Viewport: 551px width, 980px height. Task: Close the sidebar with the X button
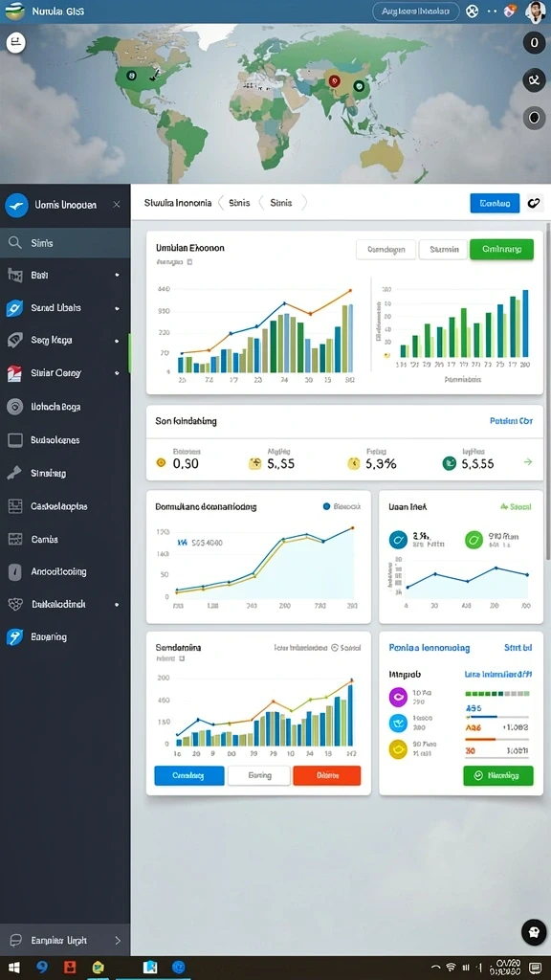[117, 205]
